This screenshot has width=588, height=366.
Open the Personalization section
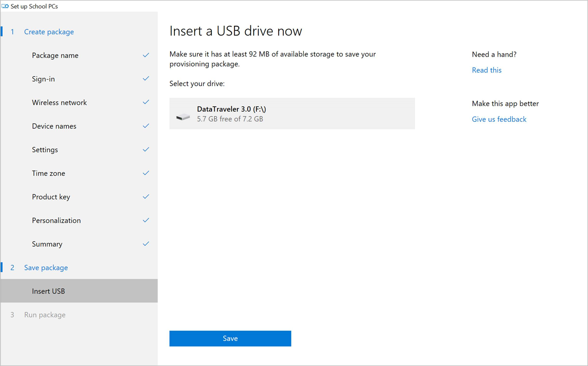(x=56, y=220)
